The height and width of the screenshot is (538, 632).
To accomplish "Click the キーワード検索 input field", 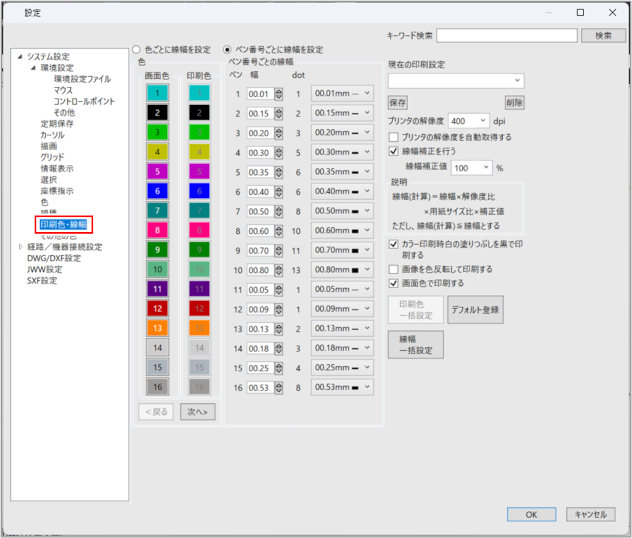I will (x=507, y=35).
